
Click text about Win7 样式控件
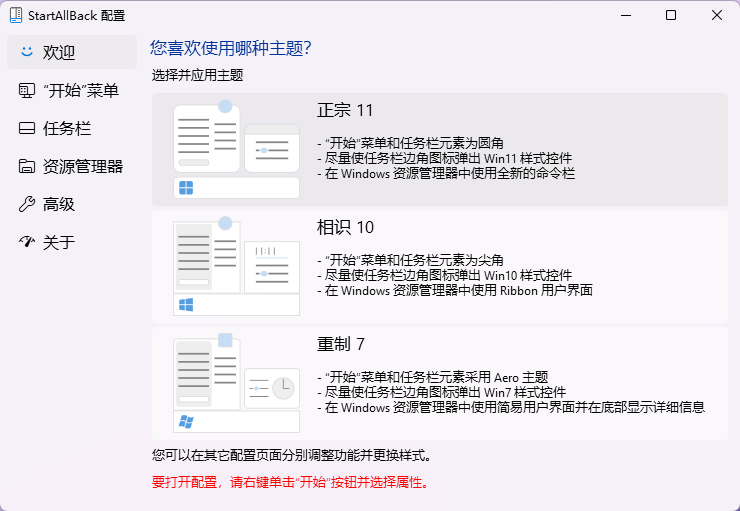pos(441,392)
